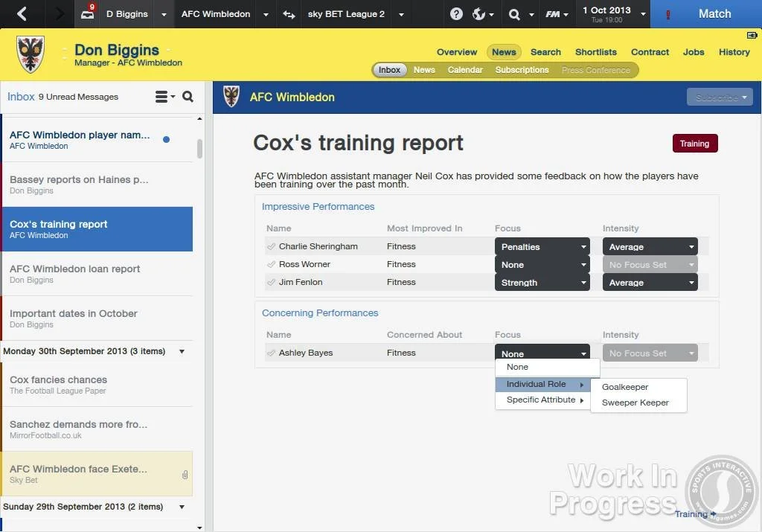Click the AFC Wimbledon club crest in the header

coord(231,97)
